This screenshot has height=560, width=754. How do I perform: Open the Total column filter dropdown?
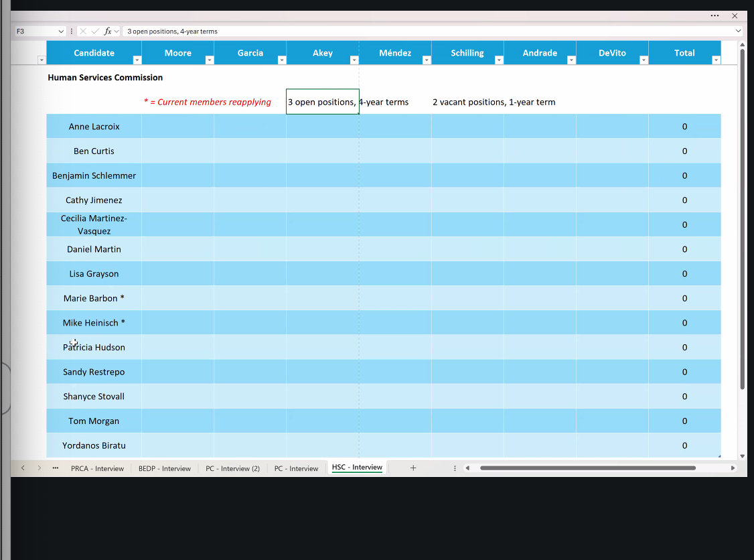click(x=716, y=60)
